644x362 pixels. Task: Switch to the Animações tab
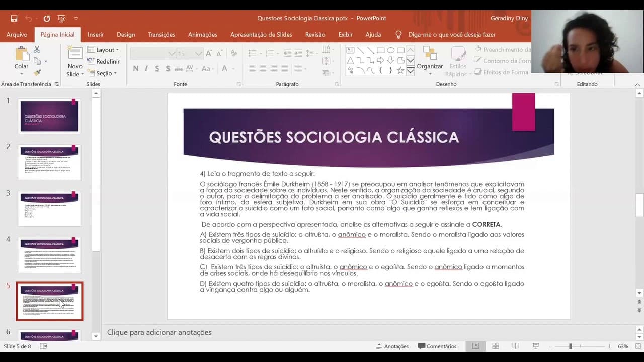[203, 35]
